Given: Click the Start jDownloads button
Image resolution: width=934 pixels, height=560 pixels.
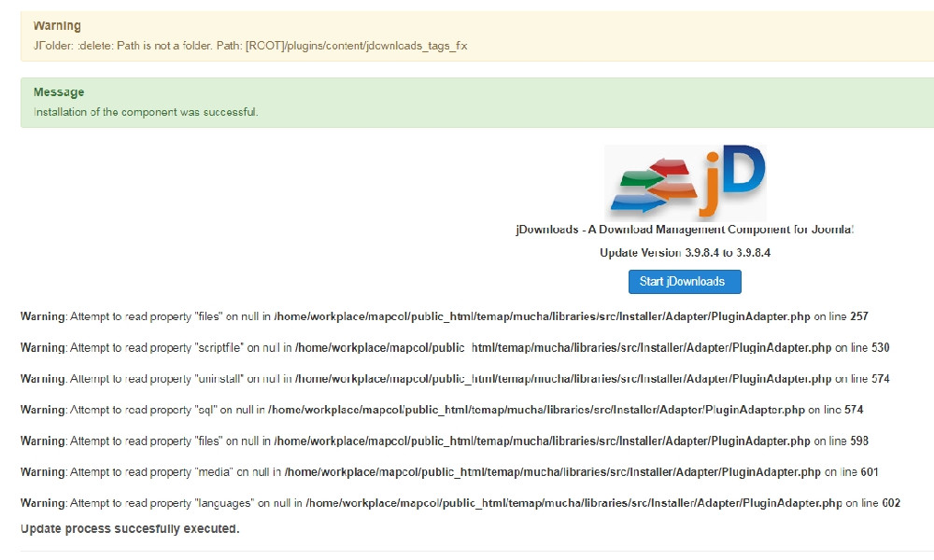Looking at the screenshot, I should (x=684, y=282).
